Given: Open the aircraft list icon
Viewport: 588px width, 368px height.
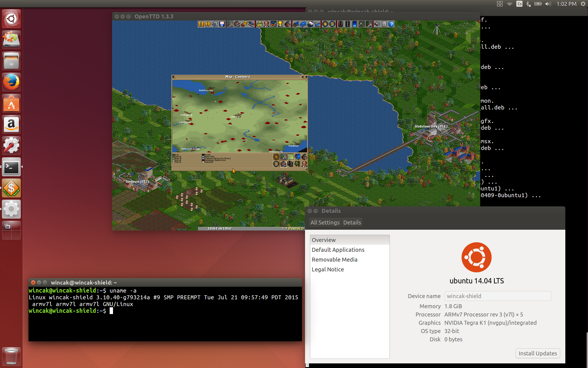Looking at the screenshot, I should point(317,24).
